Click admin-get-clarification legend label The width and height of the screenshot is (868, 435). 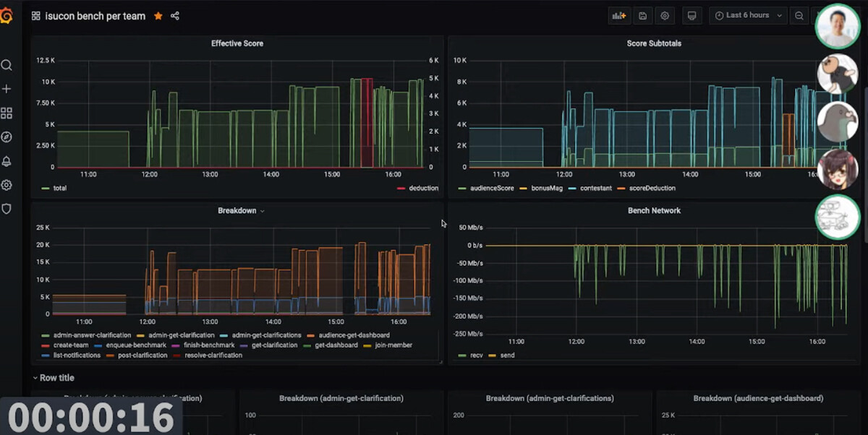(182, 335)
